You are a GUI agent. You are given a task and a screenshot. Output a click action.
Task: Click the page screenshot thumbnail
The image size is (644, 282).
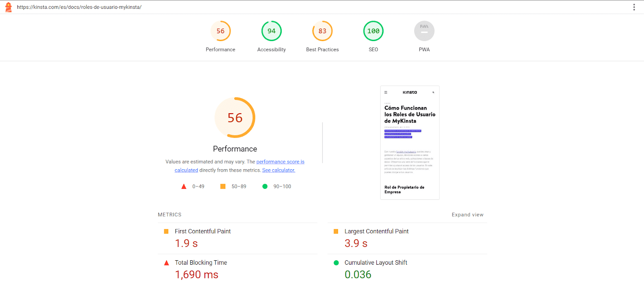pos(410,143)
